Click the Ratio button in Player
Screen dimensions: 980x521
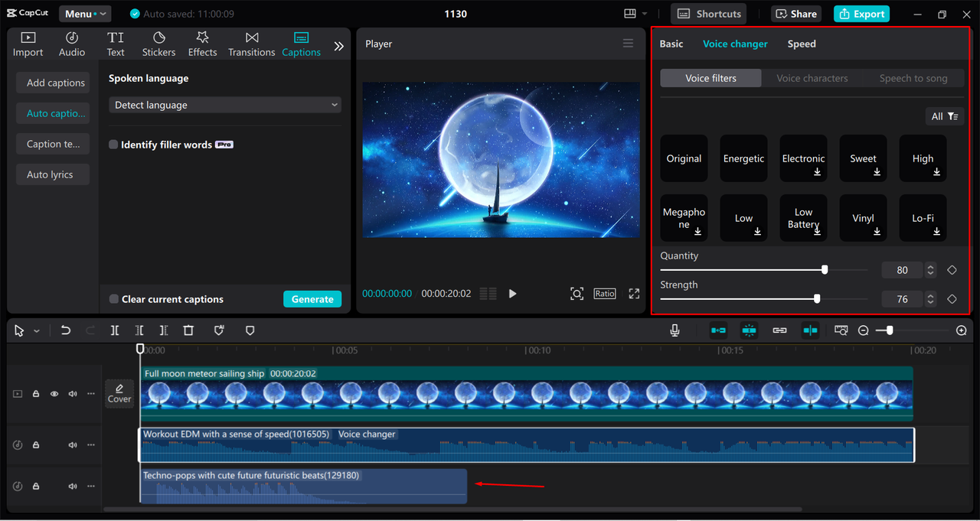(x=604, y=294)
